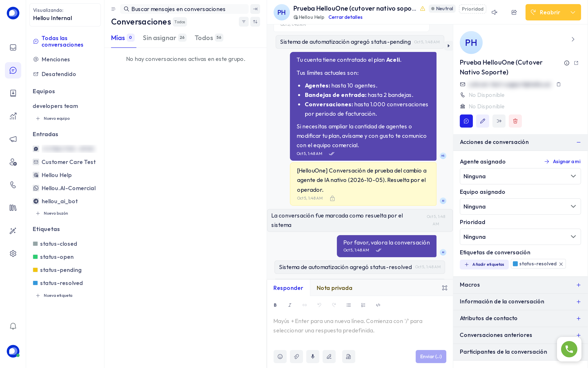
Task: Open the notifications bell
Action: tap(13, 326)
